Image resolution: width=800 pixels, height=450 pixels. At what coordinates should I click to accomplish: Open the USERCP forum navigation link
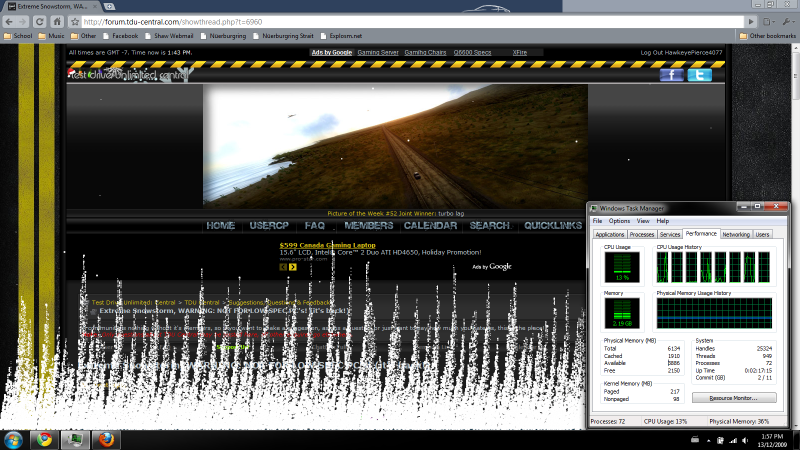pos(269,226)
